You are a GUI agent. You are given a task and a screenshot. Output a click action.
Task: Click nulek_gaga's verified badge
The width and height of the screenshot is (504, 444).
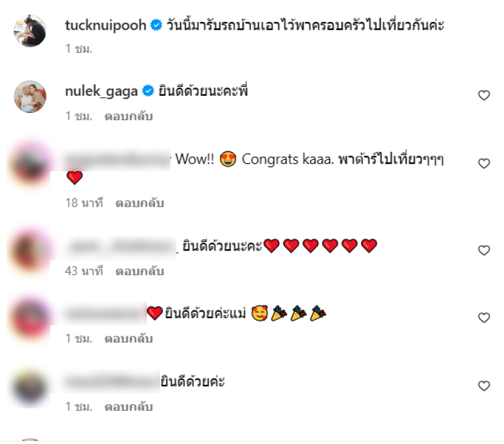click(148, 91)
